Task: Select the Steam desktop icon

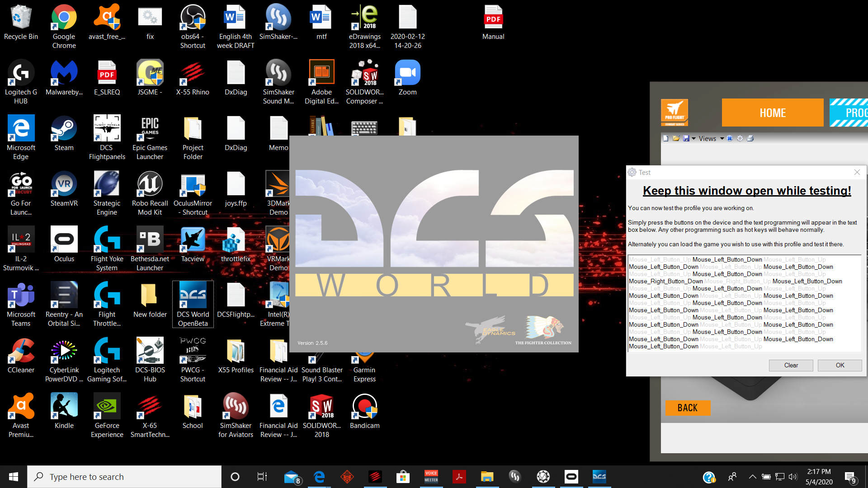Action: pos(64,133)
